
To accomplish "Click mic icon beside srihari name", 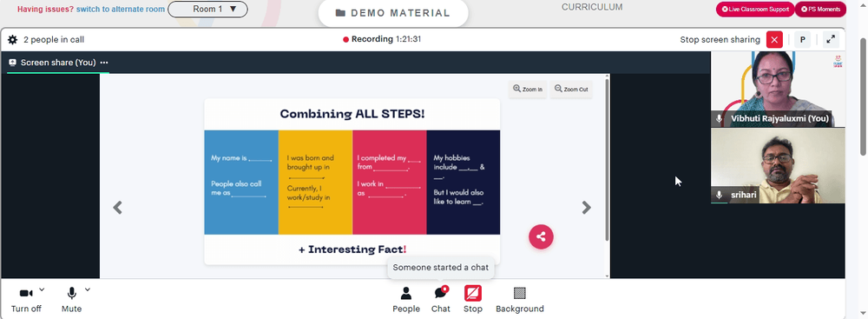I will point(720,195).
